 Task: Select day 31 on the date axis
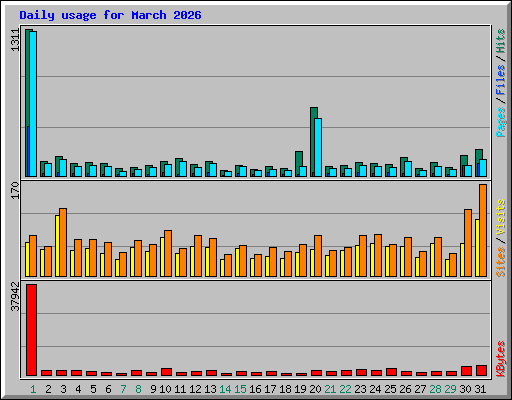tap(480, 389)
